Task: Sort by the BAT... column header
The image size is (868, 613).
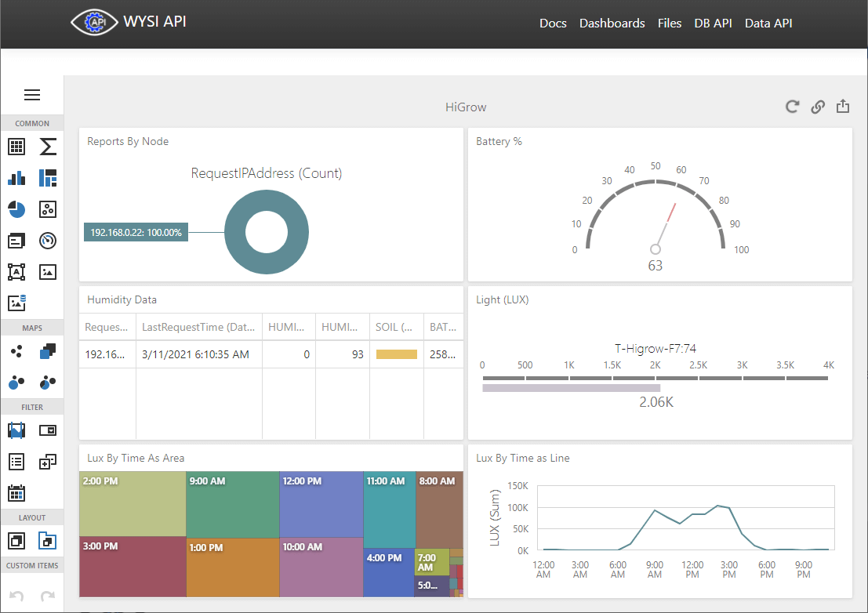Action: [444, 327]
